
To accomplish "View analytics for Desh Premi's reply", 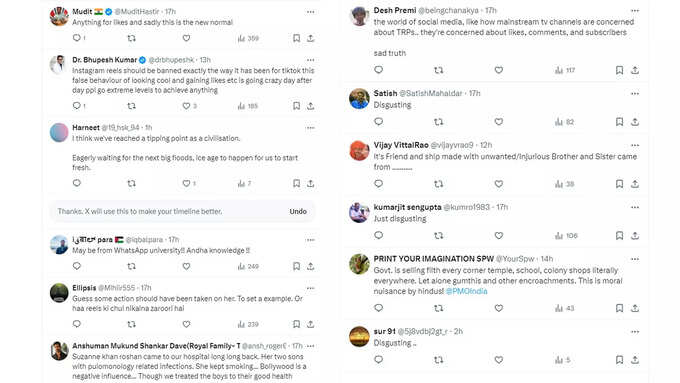I will pyautogui.click(x=565, y=70).
